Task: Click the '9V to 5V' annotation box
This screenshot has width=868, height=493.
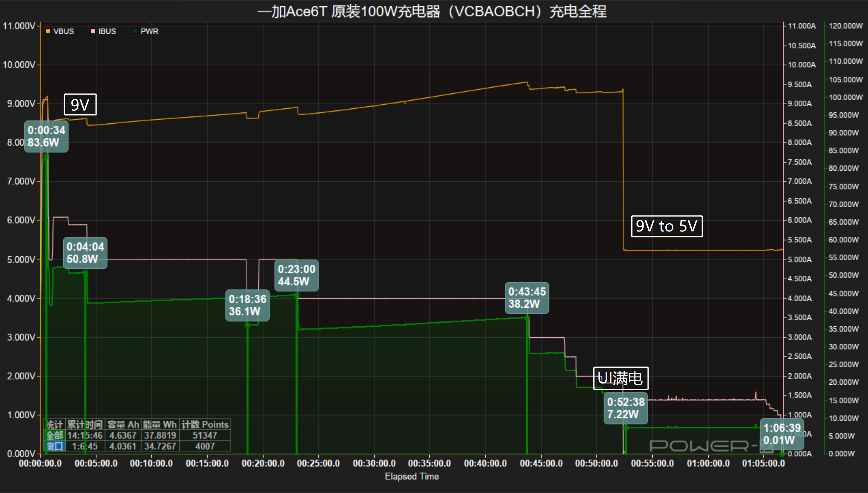Action: tap(666, 226)
